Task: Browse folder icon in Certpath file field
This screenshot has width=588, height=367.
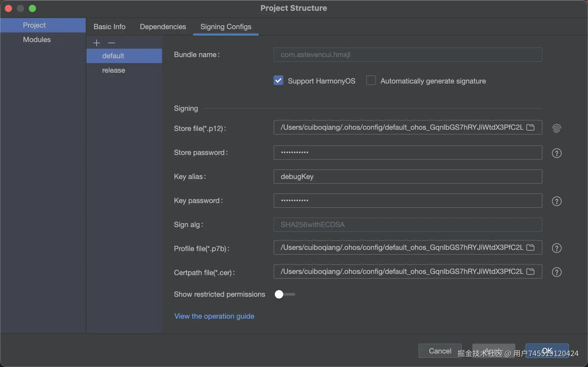Action: click(x=530, y=271)
